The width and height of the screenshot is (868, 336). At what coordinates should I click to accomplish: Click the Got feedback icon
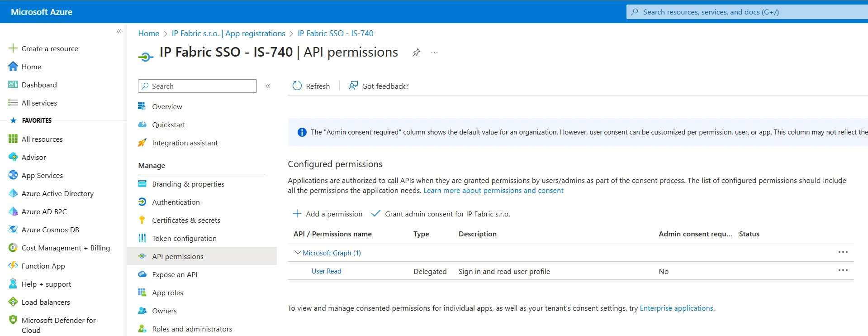[x=353, y=86]
